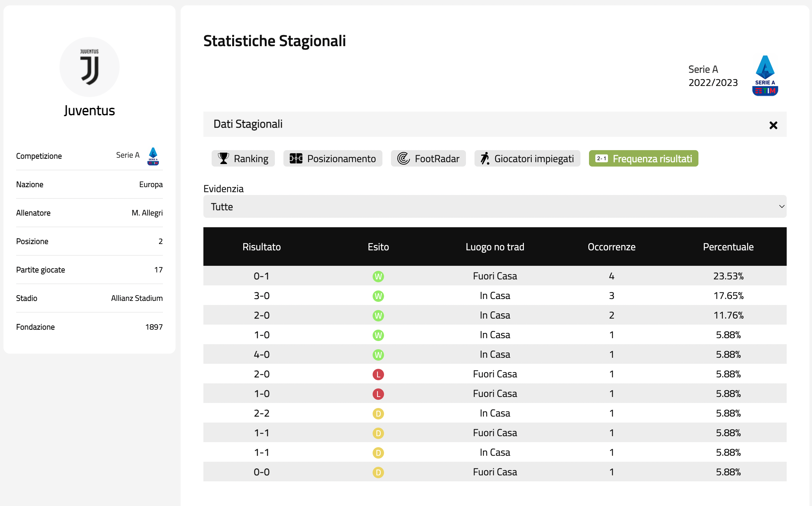Click the pitch icon on Posizionamento
This screenshot has height=506, width=812.
tap(296, 158)
